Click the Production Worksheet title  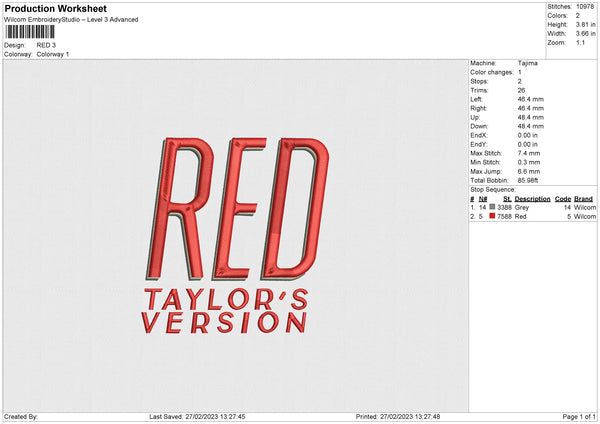click(55, 8)
